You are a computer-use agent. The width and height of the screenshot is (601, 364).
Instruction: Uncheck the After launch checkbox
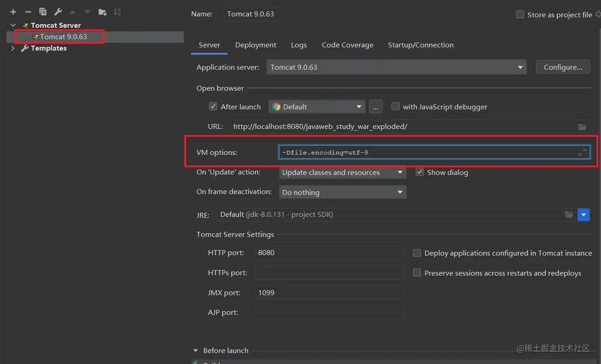pyautogui.click(x=213, y=107)
